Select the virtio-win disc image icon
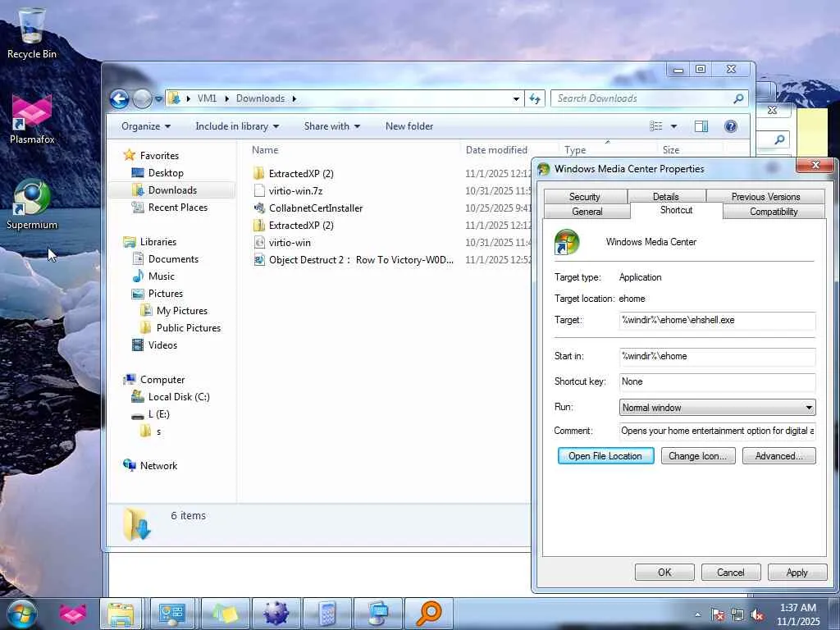Screen dimensions: 840x630 click(259, 242)
